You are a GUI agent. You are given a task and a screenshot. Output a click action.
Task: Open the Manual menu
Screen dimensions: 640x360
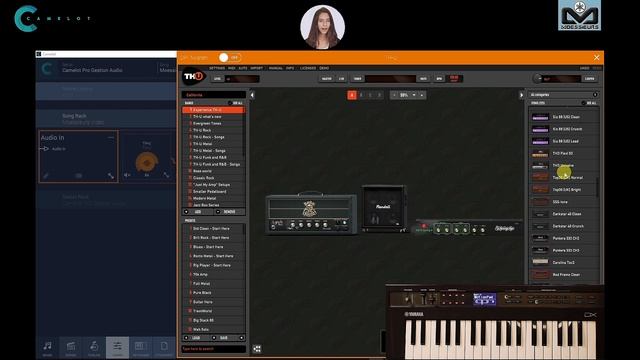click(276, 68)
